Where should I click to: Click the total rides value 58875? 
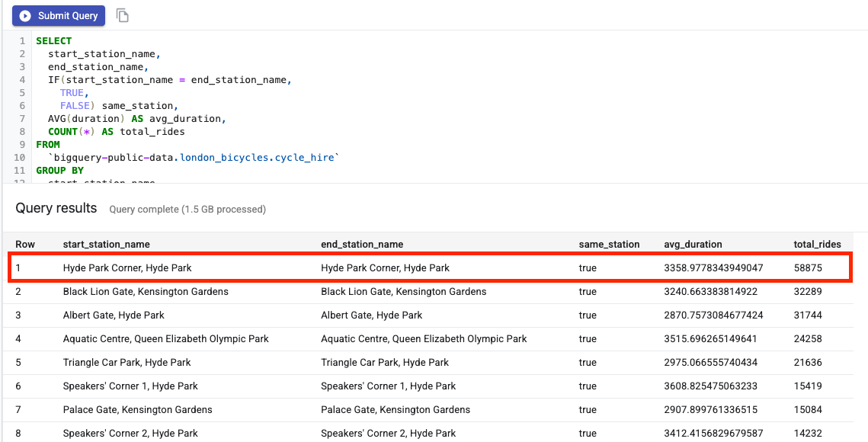[x=808, y=268]
